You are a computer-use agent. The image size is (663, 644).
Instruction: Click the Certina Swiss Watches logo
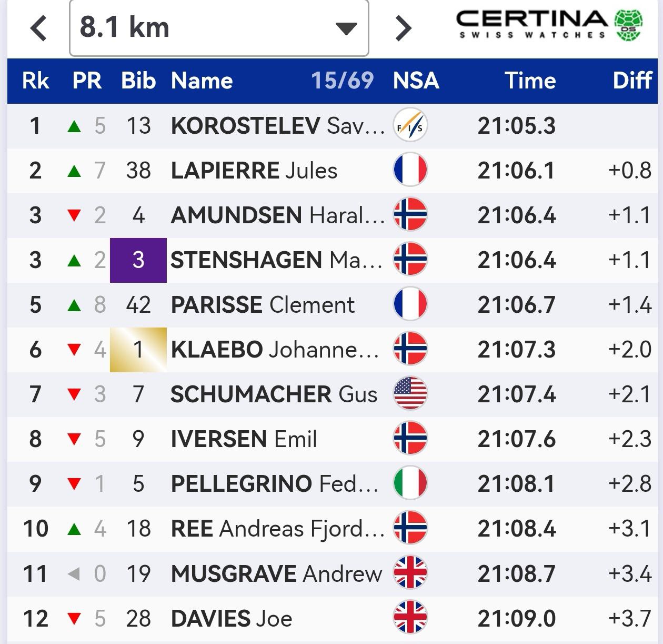pos(549,26)
